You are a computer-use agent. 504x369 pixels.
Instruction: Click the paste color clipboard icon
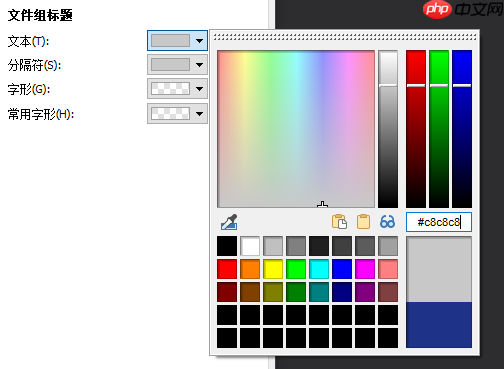click(x=363, y=222)
